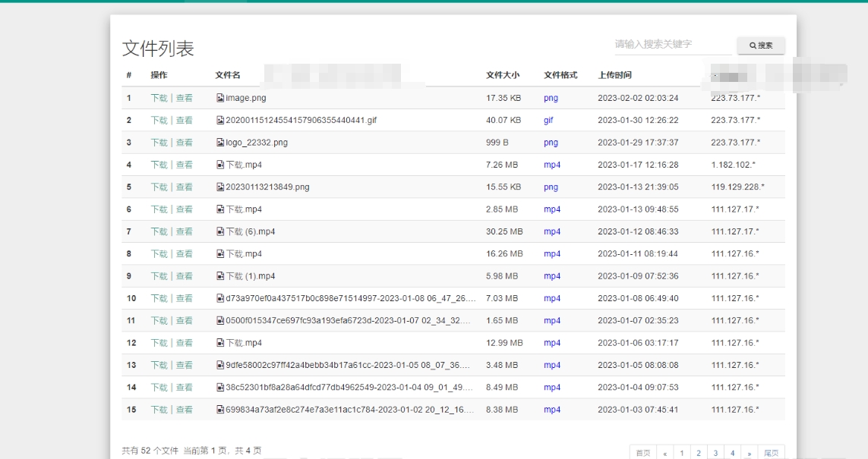This screenshot has width=868, height=459.
Task: Click the upload time 2023-01-30 12:26:22
Action: (638, 120)
